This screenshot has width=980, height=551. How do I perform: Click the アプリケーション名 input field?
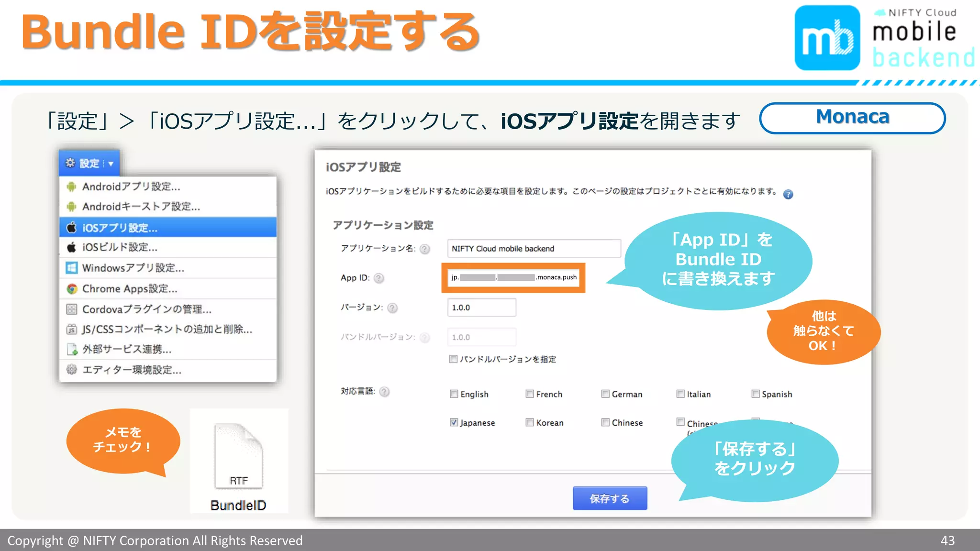[x=534, y=249]
